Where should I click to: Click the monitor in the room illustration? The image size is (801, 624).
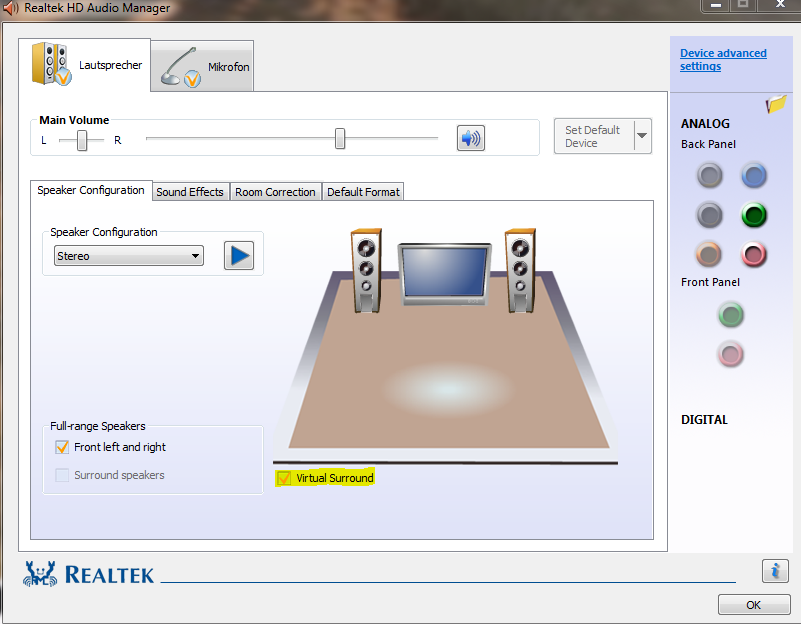point(444,275)
